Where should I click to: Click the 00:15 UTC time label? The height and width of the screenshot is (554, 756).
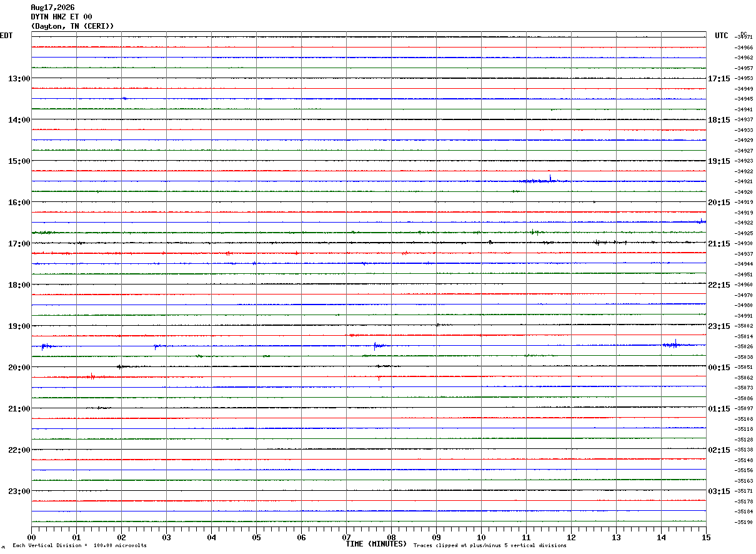pyautogui.click(x=719, y=368)
